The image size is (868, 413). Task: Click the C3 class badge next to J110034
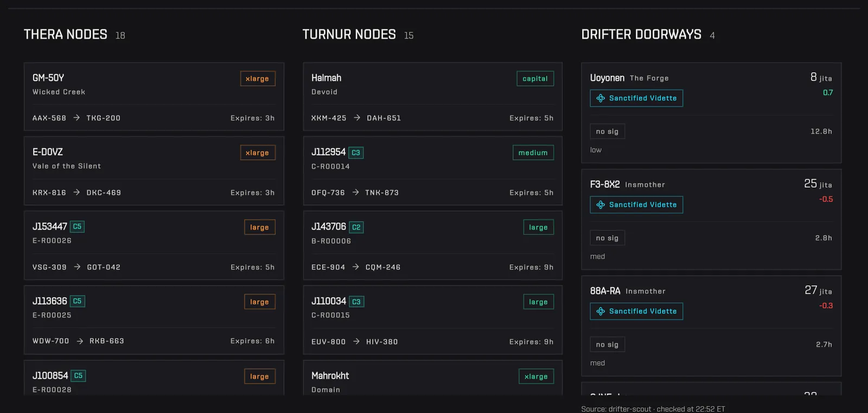(356, 302)
